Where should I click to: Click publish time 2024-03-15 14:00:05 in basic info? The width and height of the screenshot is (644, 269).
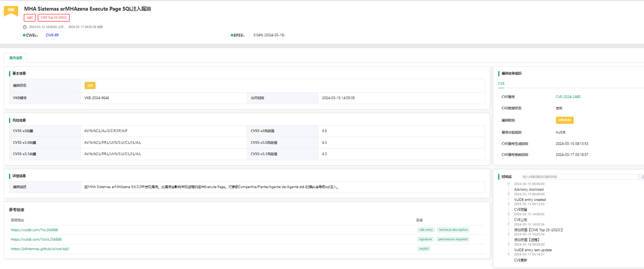click(339, 98)
